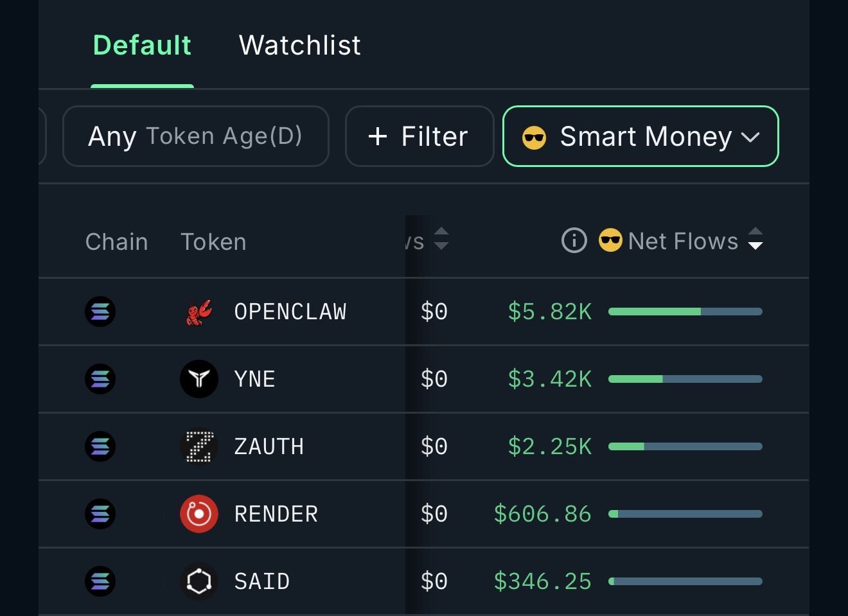Click the red RENDER token icon
848x616 pixels.
coord(199,514)
